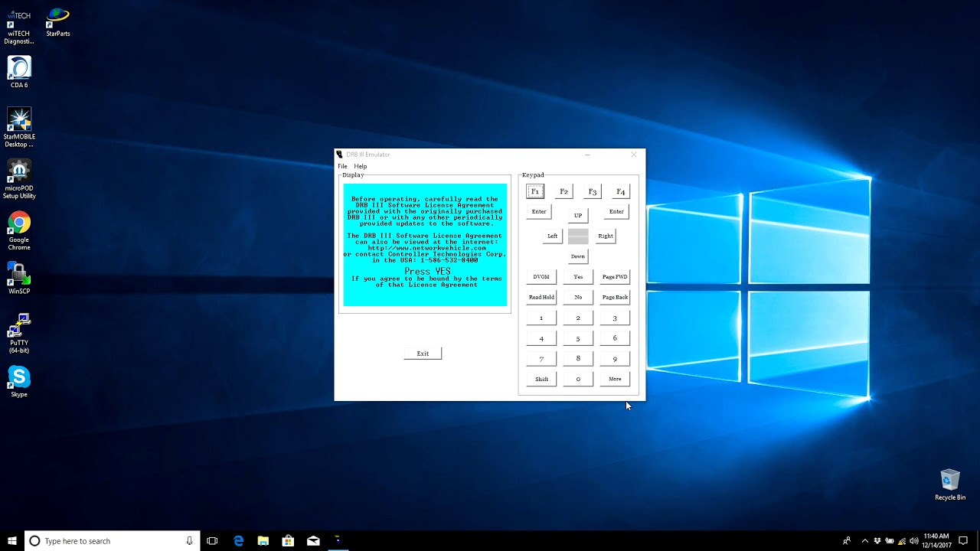Screen dimensions: 980x551
Task: Open StarParts desktop shortcut
Action: pos(57,21)
